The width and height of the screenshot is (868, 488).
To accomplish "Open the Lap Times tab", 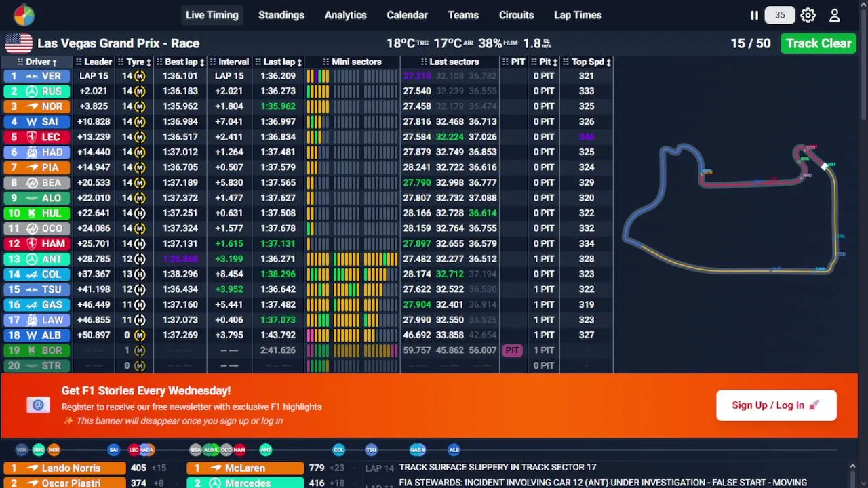I will pos(578,15).
